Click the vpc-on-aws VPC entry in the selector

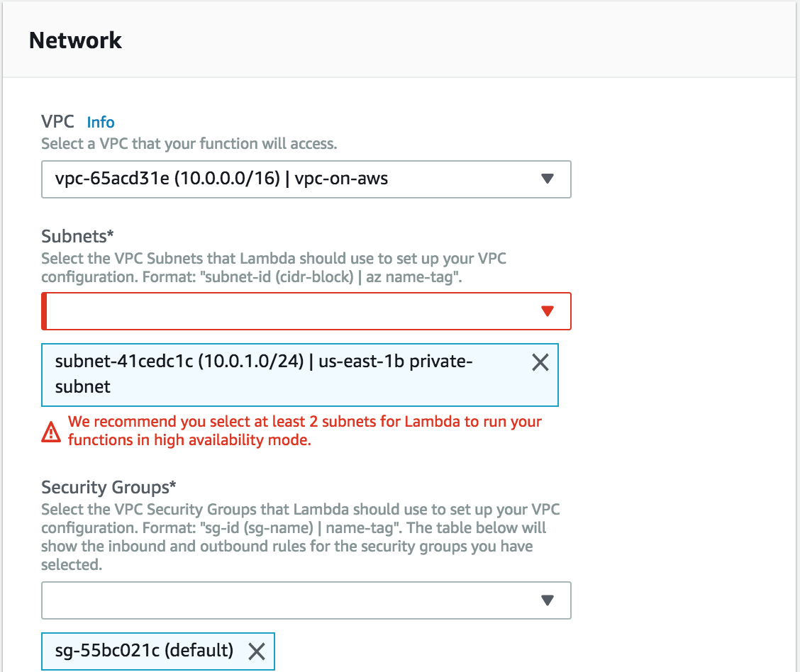[344, 179]
